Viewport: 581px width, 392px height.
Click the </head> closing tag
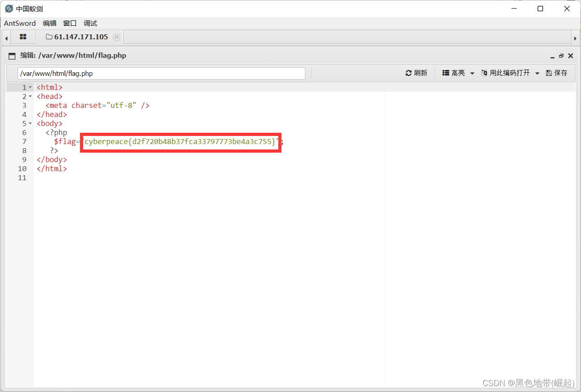[52, 115]
